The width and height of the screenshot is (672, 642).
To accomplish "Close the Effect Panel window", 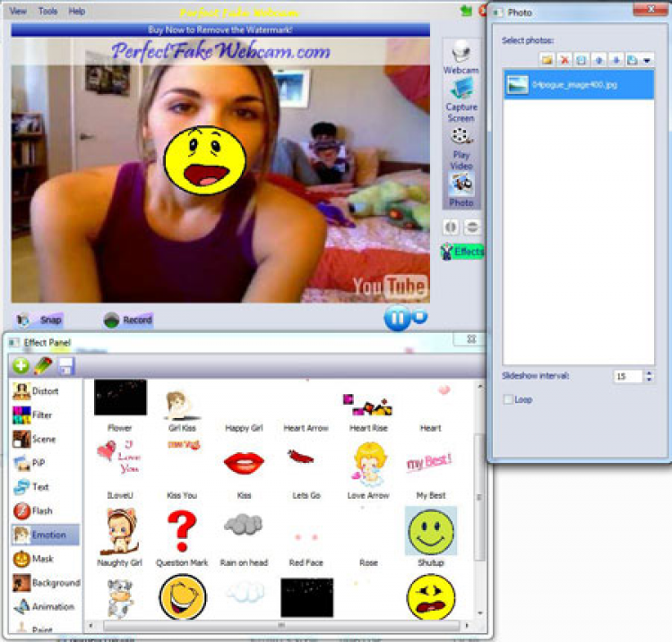I will click(x=471, y=339).
